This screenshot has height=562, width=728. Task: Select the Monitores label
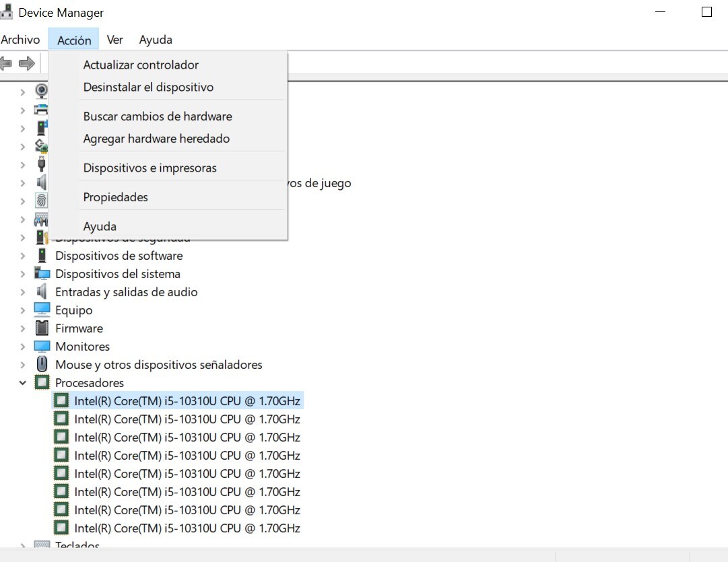82,346
